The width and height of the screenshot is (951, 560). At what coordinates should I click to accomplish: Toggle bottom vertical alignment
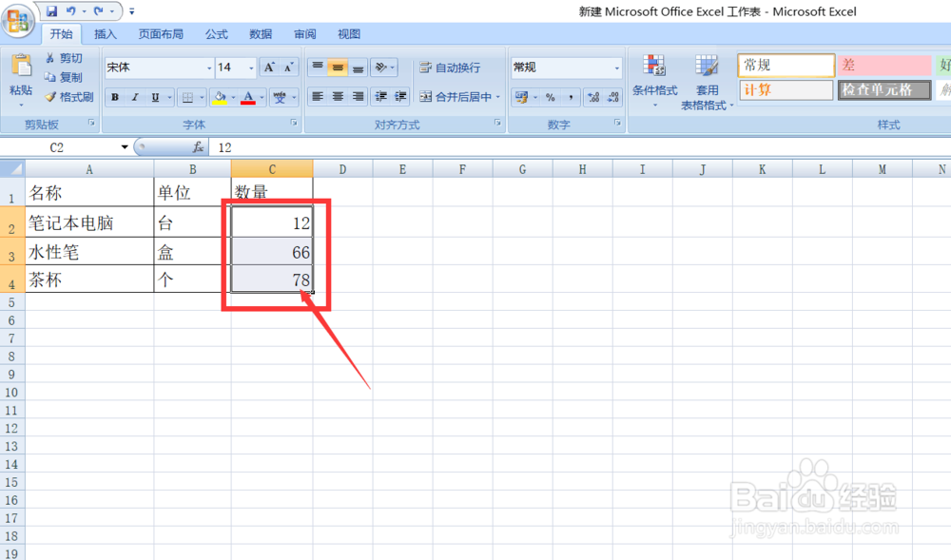coord(358,68)
